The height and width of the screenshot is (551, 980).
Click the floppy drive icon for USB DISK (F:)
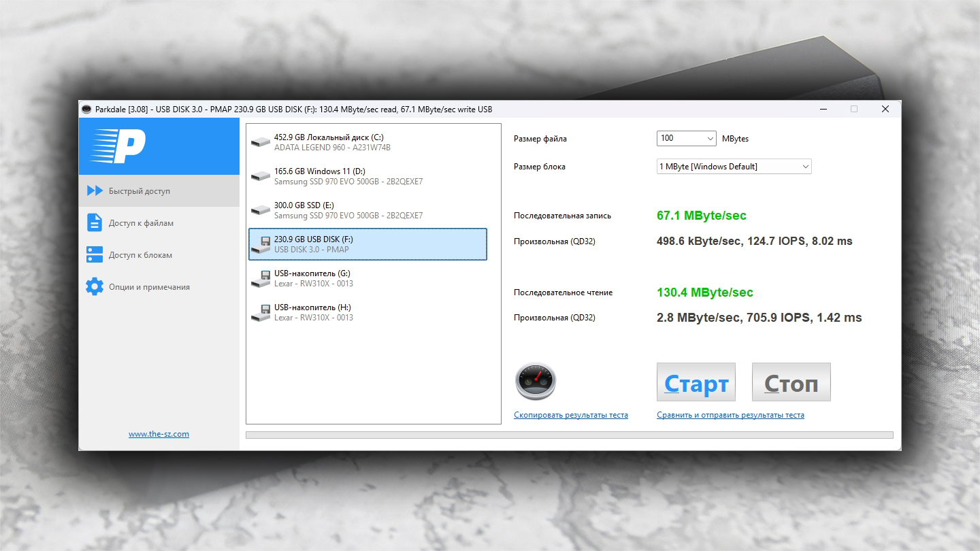260,244
